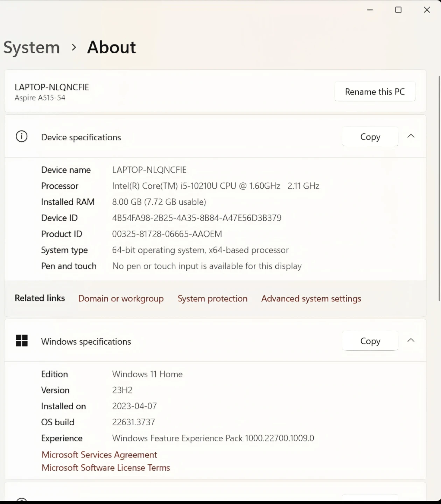Select the Aspire A515-54 model text

[40, 98]
